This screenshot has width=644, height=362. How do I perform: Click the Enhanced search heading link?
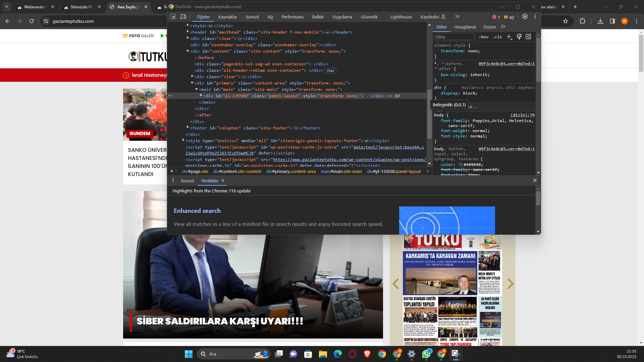click(197, 211)
